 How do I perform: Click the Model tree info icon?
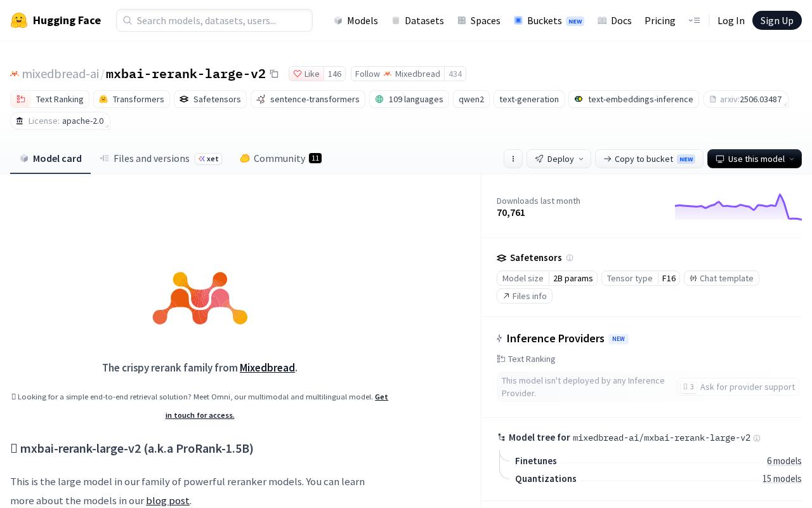pyautogui.click(x=757, y=438)
